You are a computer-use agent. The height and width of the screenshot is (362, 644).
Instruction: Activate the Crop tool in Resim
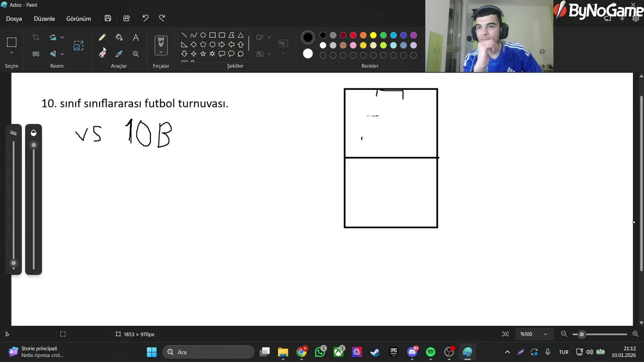[x=36, y=37]
